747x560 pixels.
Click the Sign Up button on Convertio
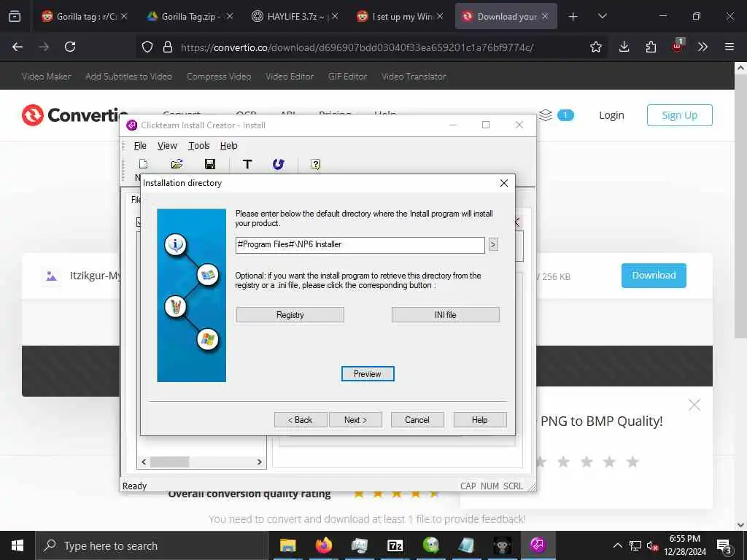(x=679, y=115)
